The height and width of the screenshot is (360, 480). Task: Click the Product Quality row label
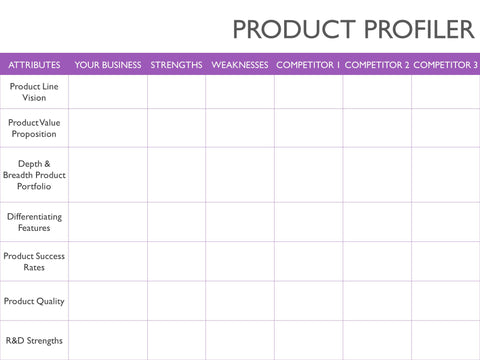[34, 301]
